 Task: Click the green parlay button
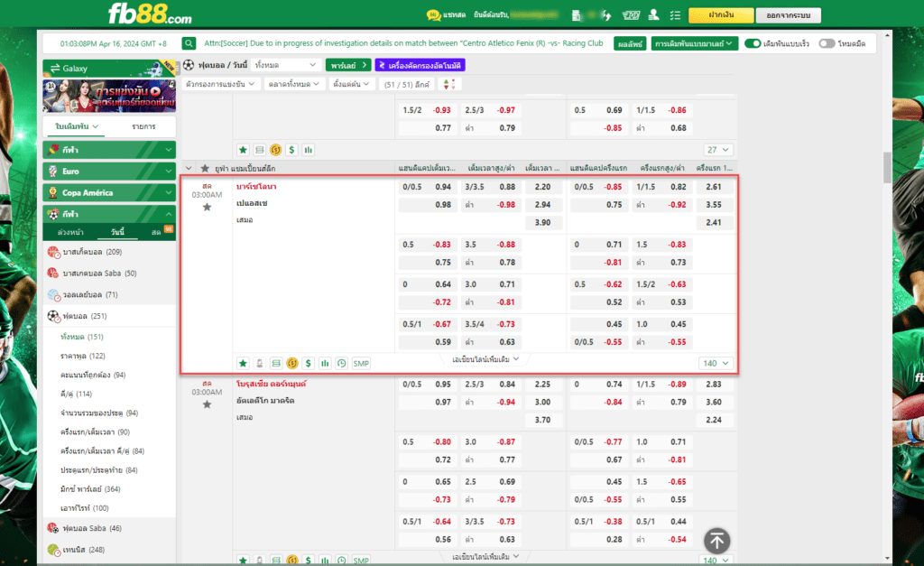[348, 65]
